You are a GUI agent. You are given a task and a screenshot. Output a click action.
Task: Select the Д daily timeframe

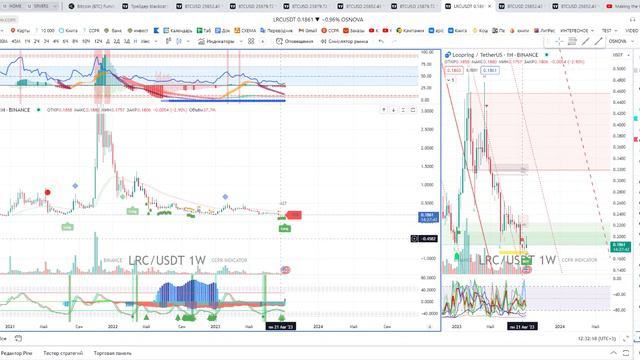coord(108,41)
